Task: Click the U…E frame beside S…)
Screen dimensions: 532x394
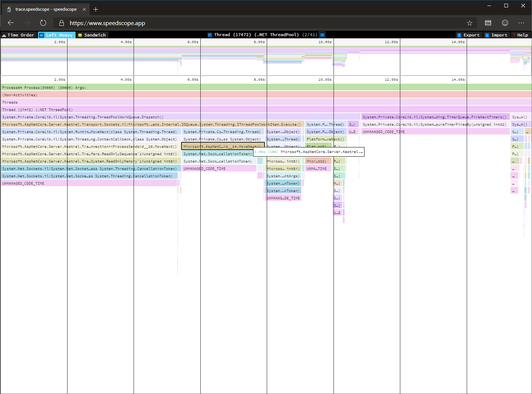Action: [353, 132]
